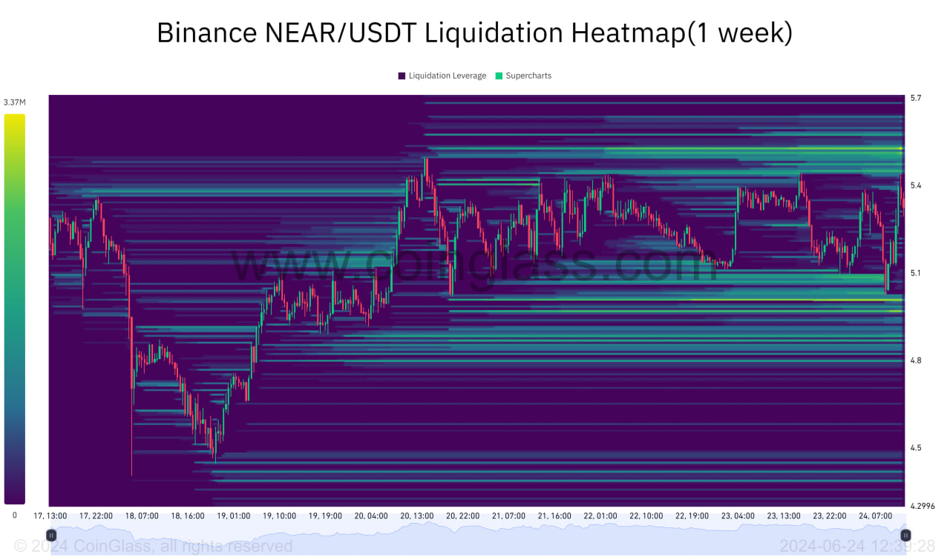This screenshot has width=950, height=560.
Task: Click the 17, 22:00 time axis label
Action: coord(96,515)
